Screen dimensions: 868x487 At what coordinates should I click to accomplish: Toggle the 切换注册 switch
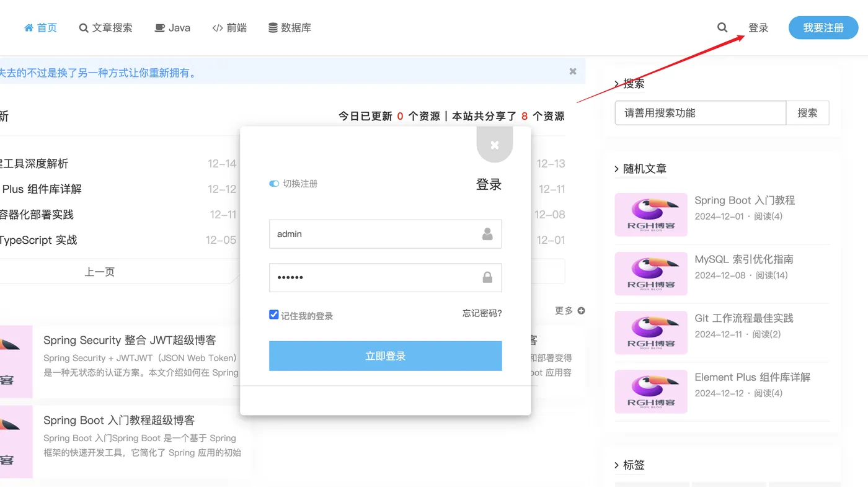click(x=274, y=184)
